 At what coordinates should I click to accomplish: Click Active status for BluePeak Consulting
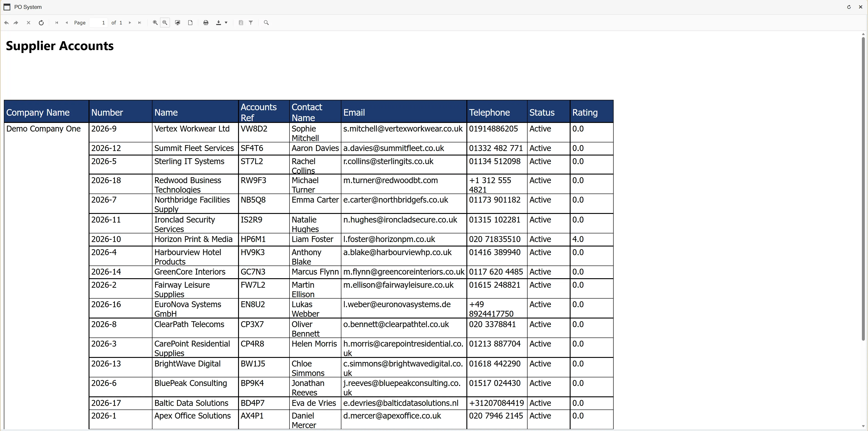point(540,383)
